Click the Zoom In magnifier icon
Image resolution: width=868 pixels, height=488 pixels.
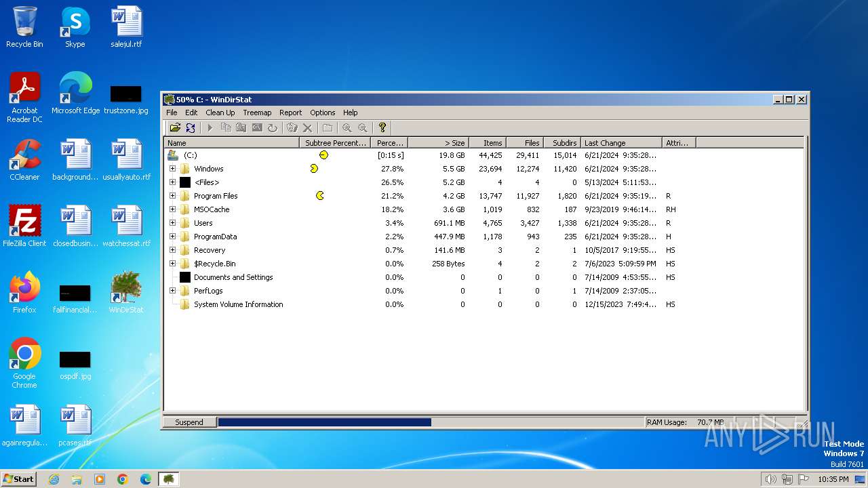347,127
